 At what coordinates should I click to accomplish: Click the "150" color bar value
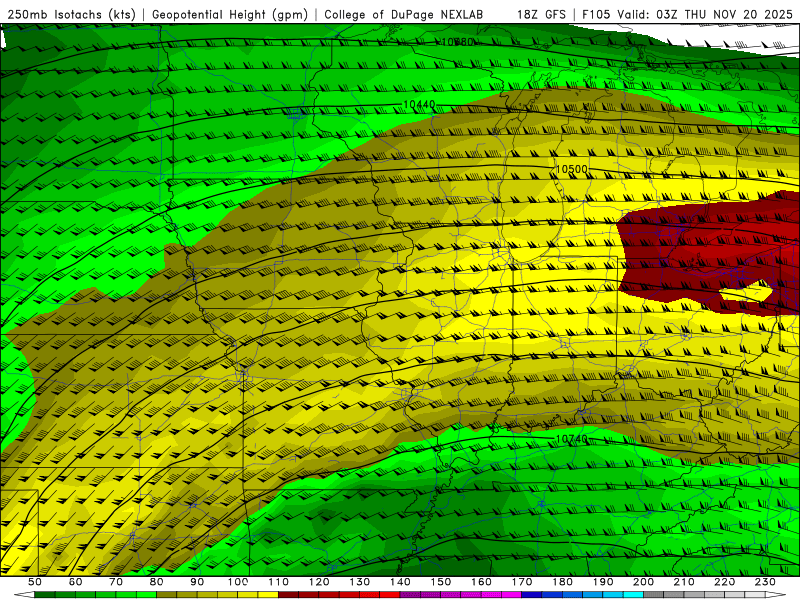tap(440, 582)
